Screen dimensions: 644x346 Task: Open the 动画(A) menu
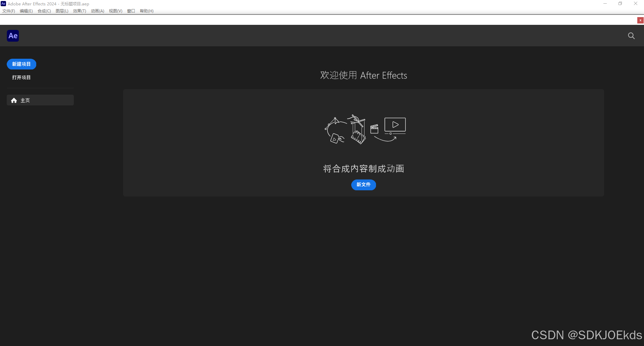pos(98,11)
